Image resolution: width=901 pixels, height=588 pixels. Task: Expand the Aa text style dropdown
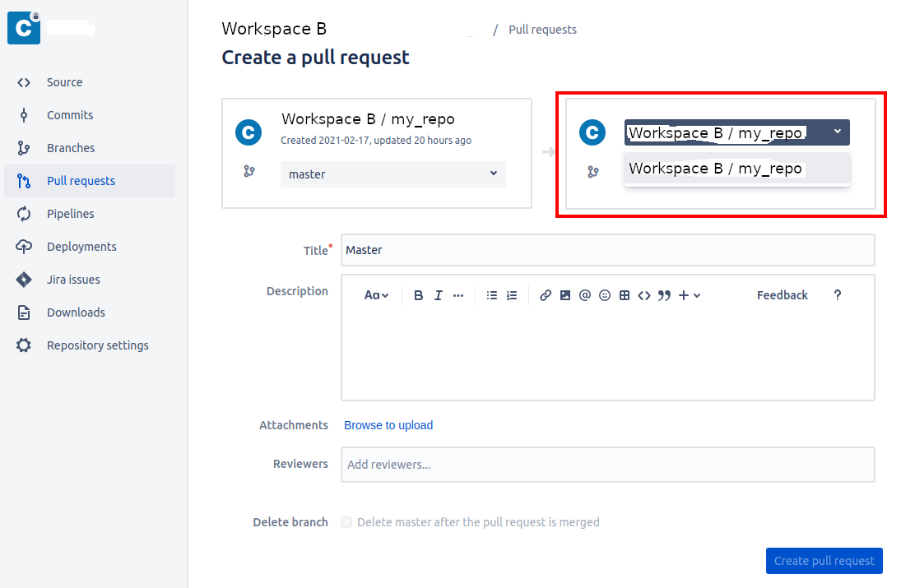point(376,295)
